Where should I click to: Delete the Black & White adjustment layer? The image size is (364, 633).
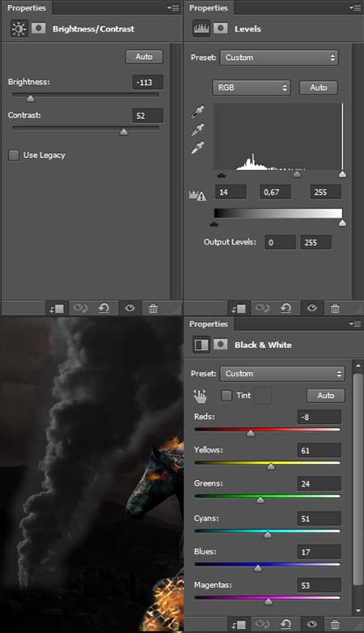(x=335, y=624)
